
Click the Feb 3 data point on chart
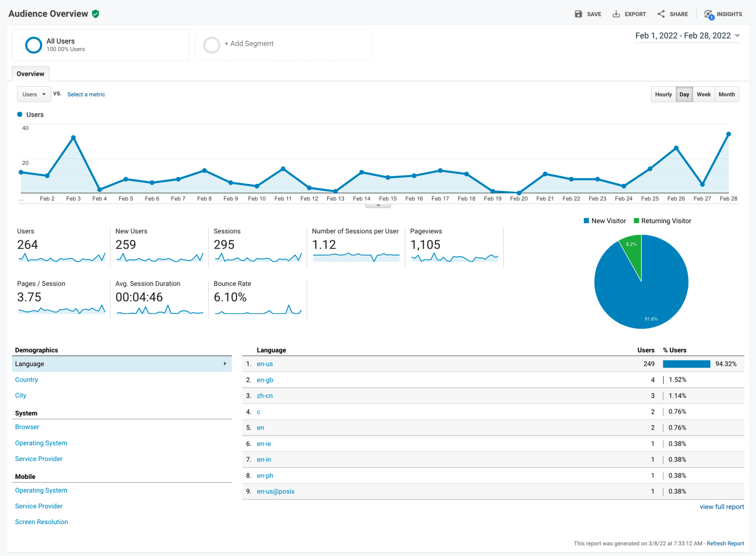pyautogui.click(x=73, y=138)
